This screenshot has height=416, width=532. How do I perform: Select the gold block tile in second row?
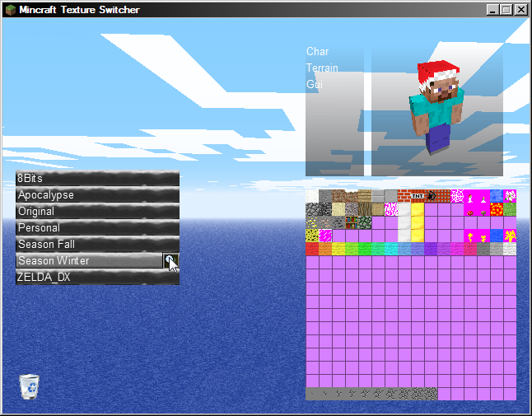(418, 209)
